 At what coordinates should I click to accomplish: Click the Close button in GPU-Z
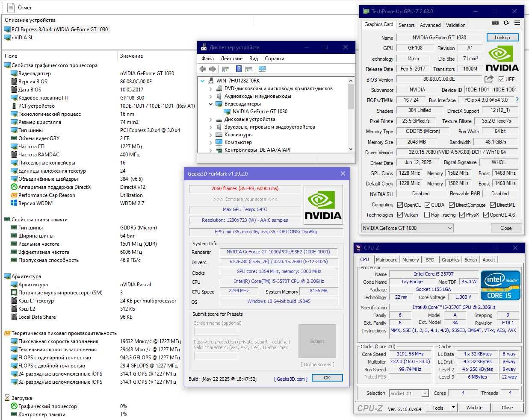pos(506,228)
